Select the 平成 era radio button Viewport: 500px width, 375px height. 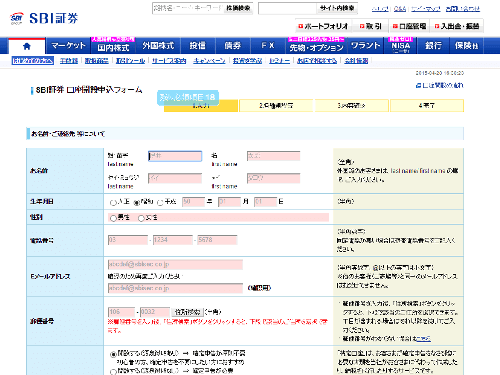[160, 203]
